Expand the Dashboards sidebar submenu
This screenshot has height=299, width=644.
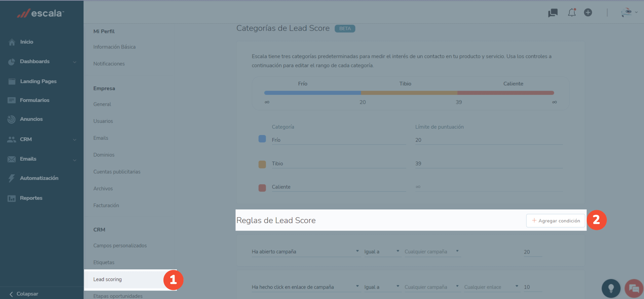74,62
